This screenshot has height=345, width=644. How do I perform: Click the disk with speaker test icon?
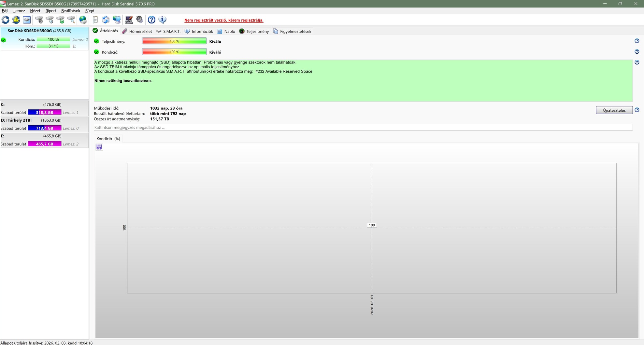tap(39, 20)
